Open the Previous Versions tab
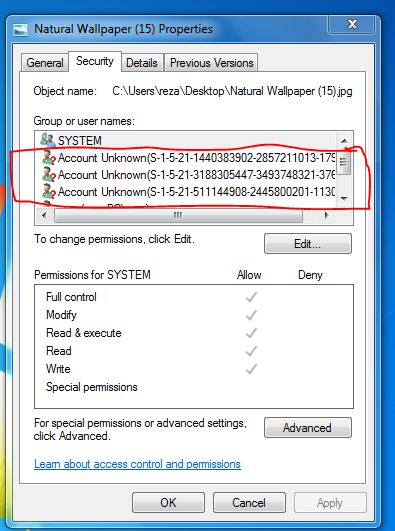The width and height of the screenshot is (395, 531). [211, 63]
